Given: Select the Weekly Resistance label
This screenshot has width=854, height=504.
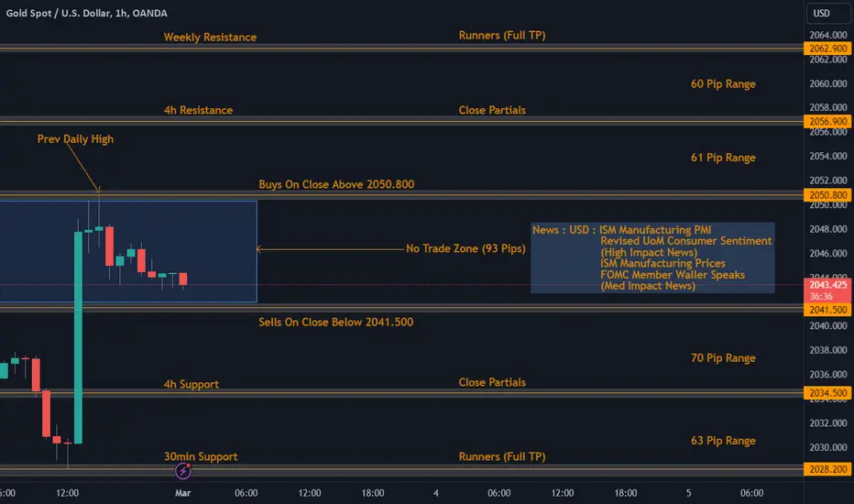Looking at the screenshot, I should point(210,37).
